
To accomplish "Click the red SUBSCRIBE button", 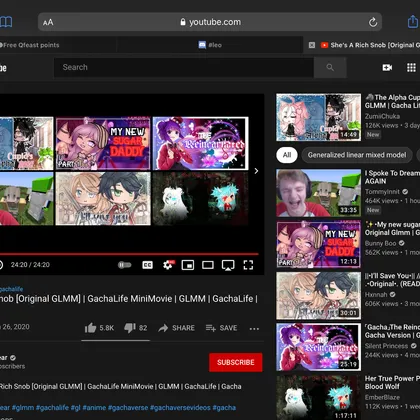I will (236, 362).
